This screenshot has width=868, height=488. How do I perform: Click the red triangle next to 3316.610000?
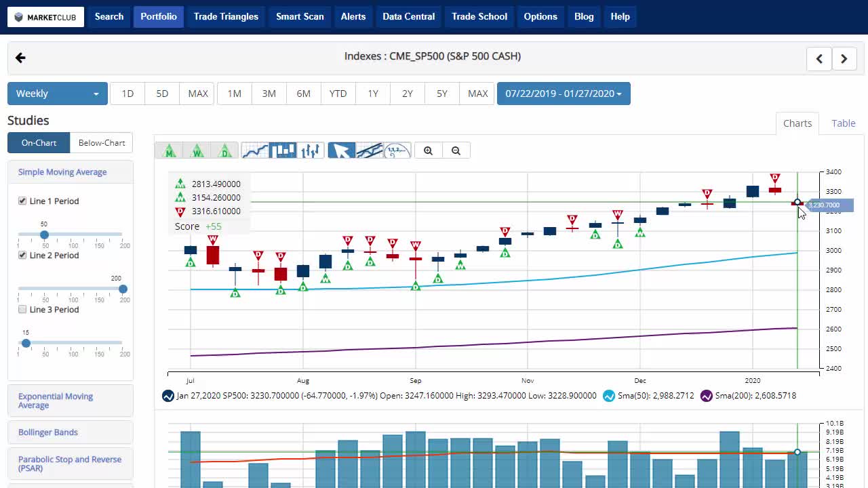click(x=180, y=211)
